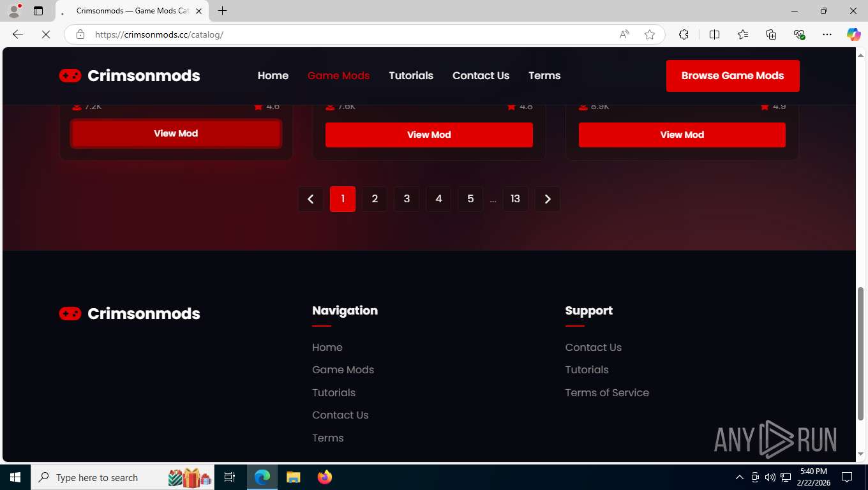
Task: Open Edge settings and more menu
Action: (x=827, y=34)
